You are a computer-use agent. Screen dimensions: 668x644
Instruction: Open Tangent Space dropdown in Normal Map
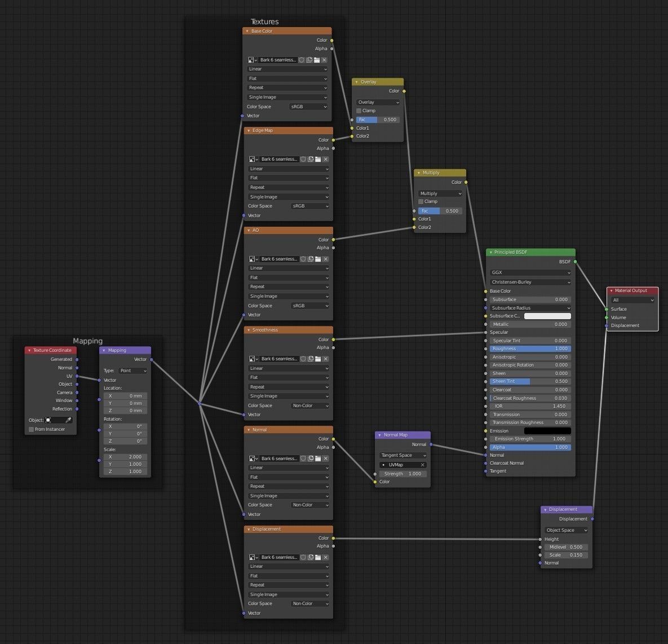[403, 456]
